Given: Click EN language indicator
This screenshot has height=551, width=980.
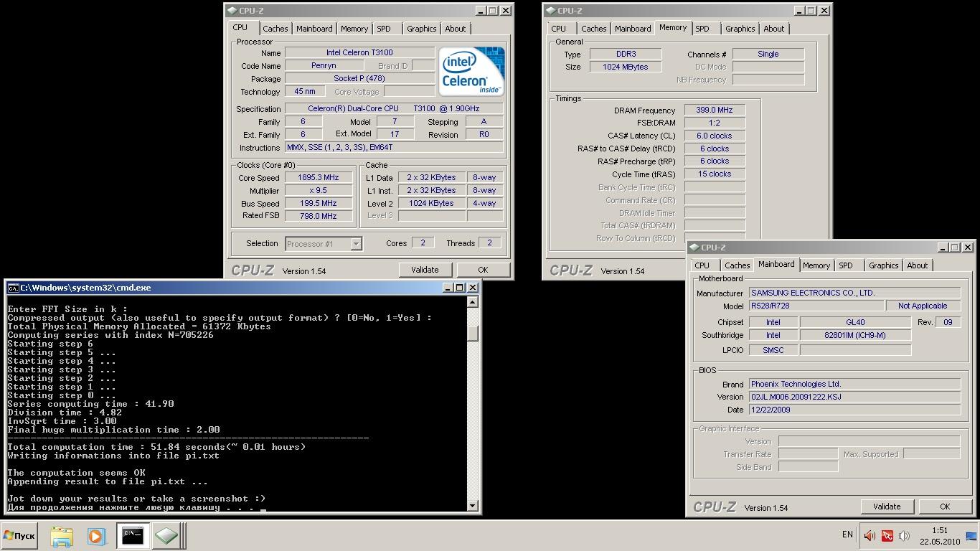Looking at the screenshot, I should [x=847, y=534].
